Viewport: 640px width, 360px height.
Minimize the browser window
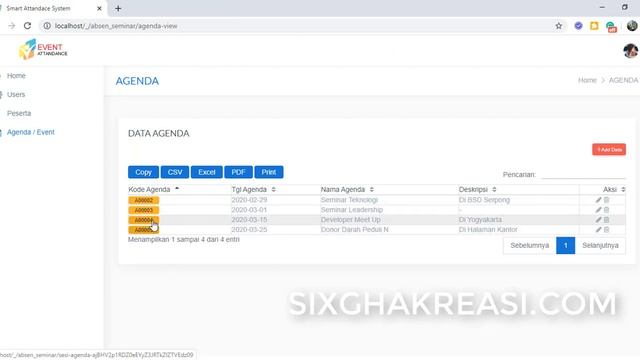click(x=602, y=7)
